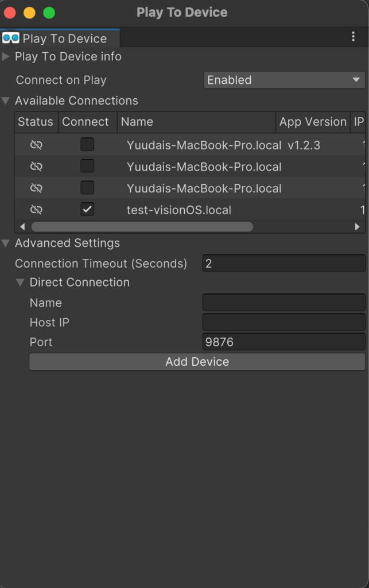Viewport: 369px width, 588px height.
Task: Click disconnected status icon in v1.2.3 row
Action: pos(36,145)
